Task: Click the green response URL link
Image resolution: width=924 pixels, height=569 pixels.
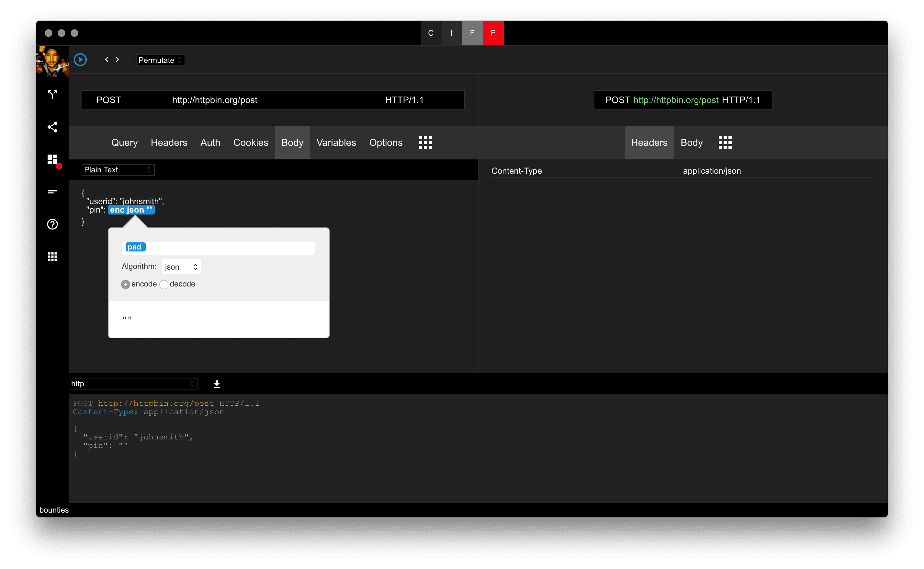Action: pos(676,100)
